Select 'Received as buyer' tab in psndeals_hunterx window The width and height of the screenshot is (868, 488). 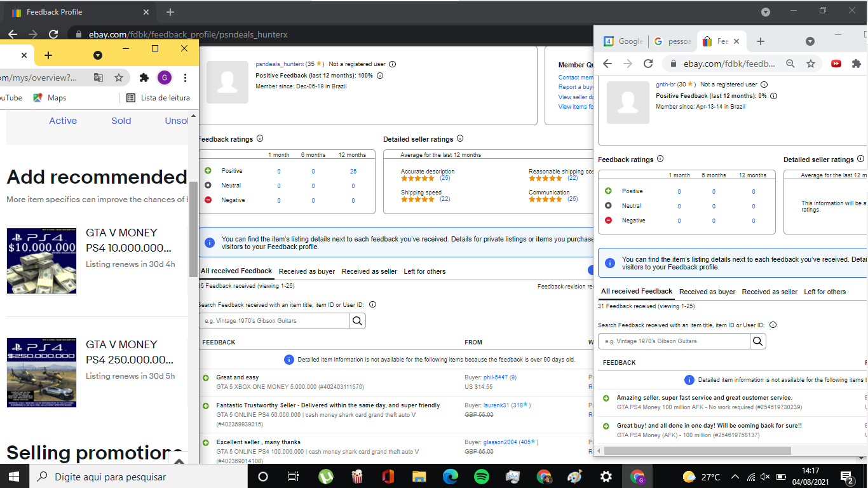click(307, 271)
